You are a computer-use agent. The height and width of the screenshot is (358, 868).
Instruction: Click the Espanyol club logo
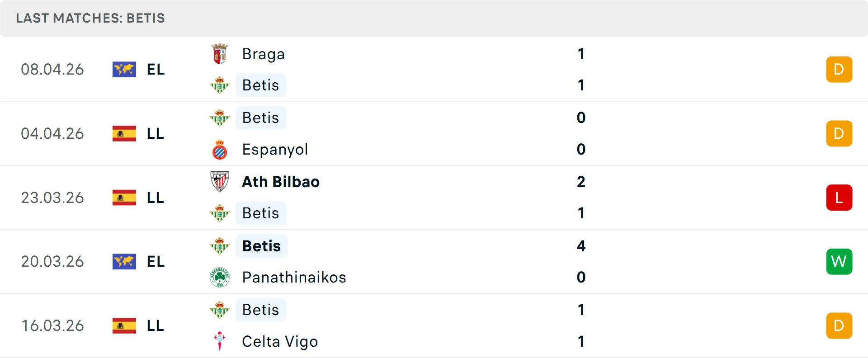[x=220, y=149]
